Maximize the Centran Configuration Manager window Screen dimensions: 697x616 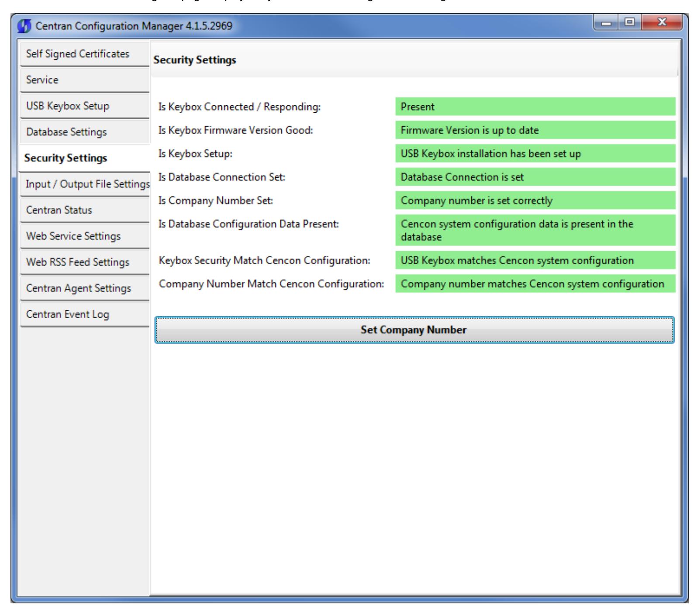coord(629,22)
